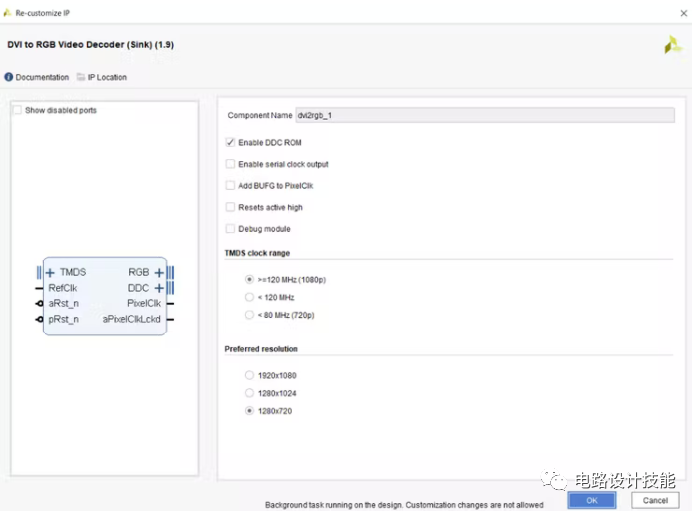Enable Resets active high option

click(230, 207)
